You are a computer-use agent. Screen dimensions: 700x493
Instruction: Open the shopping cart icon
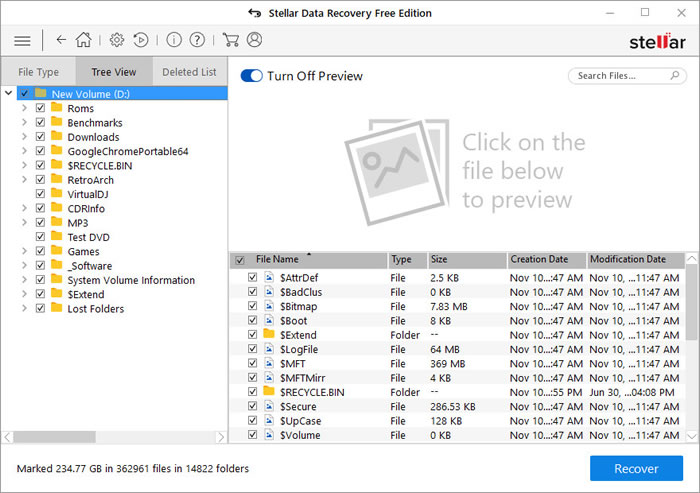click(x=231, y=41)
